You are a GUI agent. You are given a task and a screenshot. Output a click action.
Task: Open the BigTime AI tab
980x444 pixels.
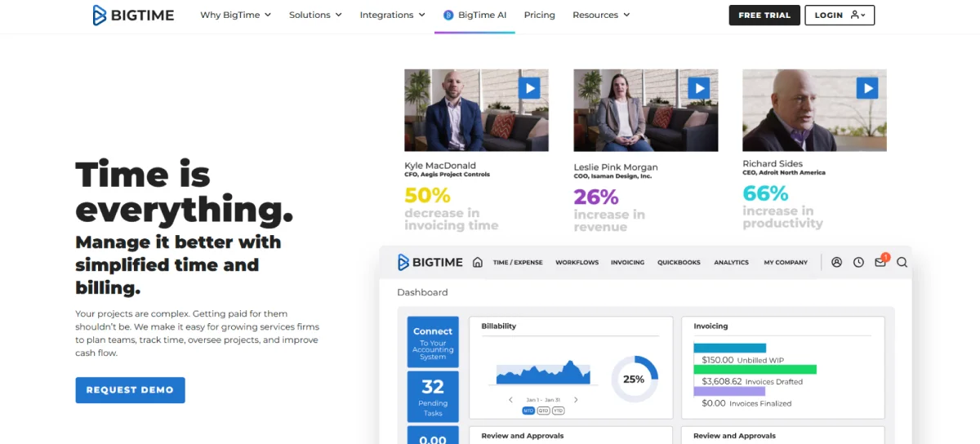[474, 15]
